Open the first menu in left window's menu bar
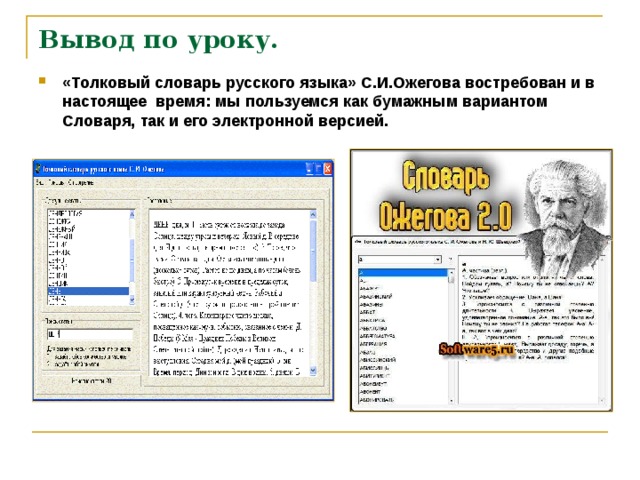Image resolution: width=640 pixels, height=480 pixels. coord(40,182)
